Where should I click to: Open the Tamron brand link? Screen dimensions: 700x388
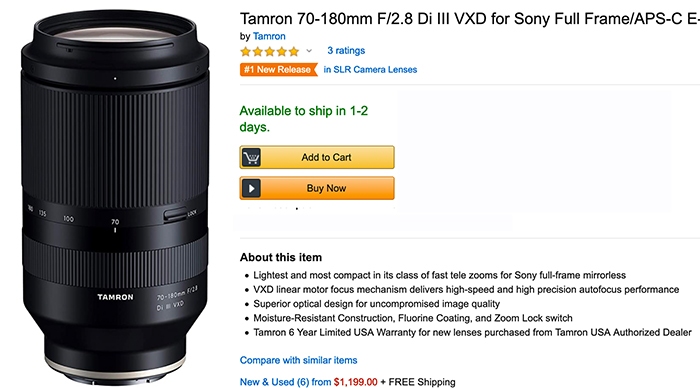[x=269, y=36]
